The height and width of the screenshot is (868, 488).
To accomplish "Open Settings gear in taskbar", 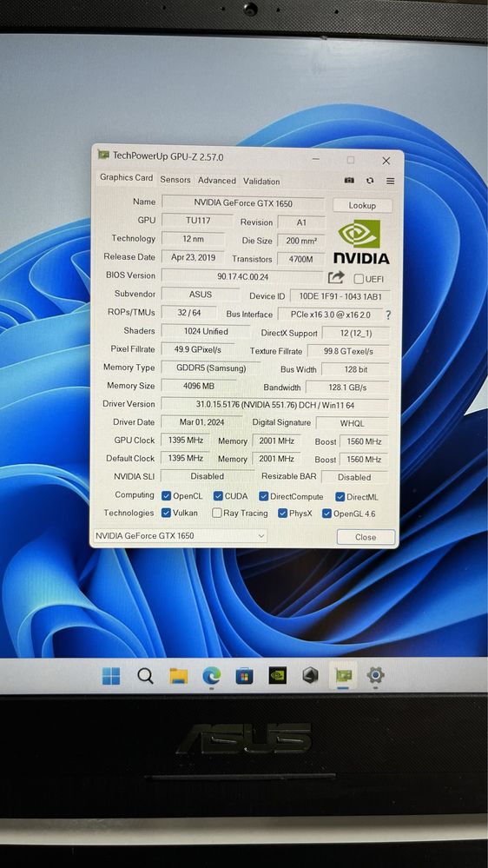I will pos(376,675).
